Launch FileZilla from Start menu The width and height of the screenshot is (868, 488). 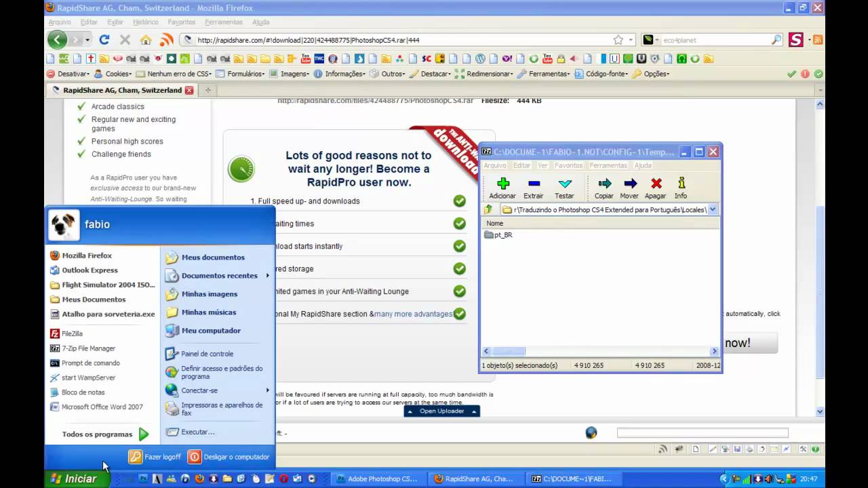[66, 333]
